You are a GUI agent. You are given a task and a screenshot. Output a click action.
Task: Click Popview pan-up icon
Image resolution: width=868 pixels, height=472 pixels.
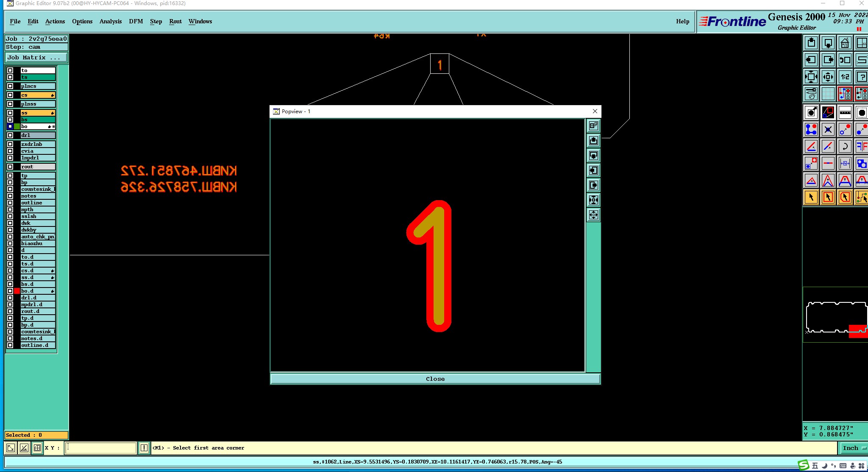click(x=593, y=140)
